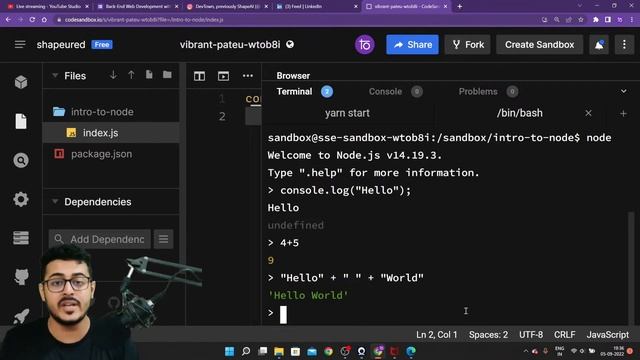Image resolution: width=640 pixels, height=360 pixels.
Task: Open taskbar Search magnifier
Action: tap(246, 351)
